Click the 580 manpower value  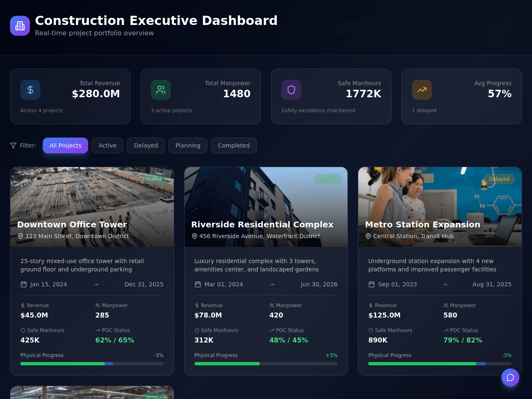pos(450,315)
